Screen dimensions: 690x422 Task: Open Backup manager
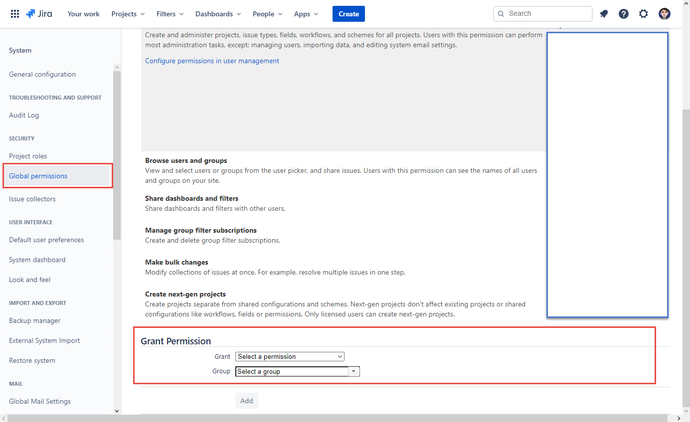tap(35, 320)
